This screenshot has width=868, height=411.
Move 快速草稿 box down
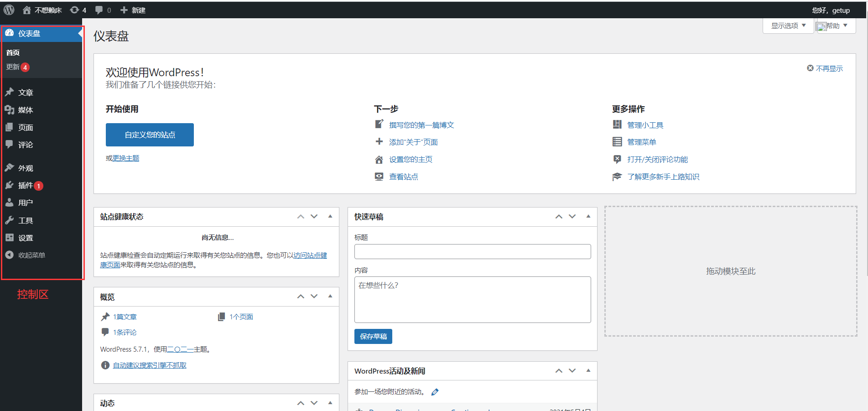572,217
